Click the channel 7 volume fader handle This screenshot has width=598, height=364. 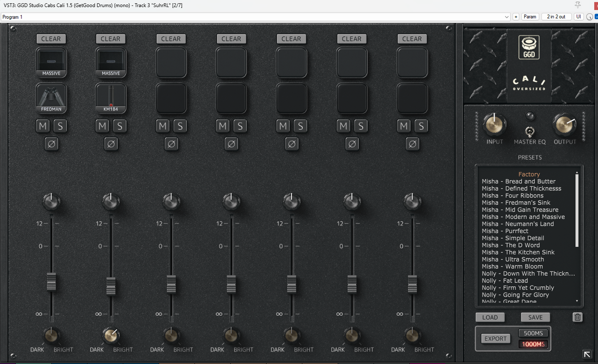tap(412, 284)
